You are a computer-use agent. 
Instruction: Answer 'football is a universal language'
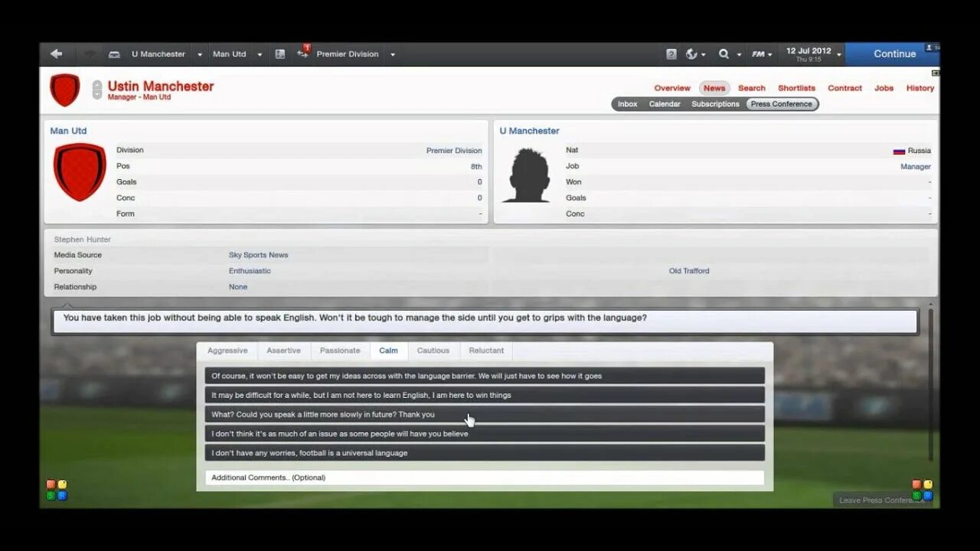485,452
